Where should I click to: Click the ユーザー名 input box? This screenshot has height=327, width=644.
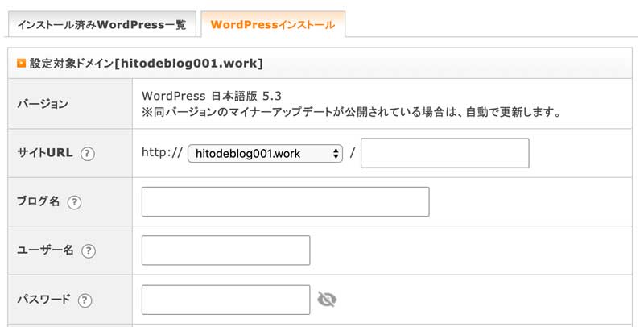coord(226,250)
